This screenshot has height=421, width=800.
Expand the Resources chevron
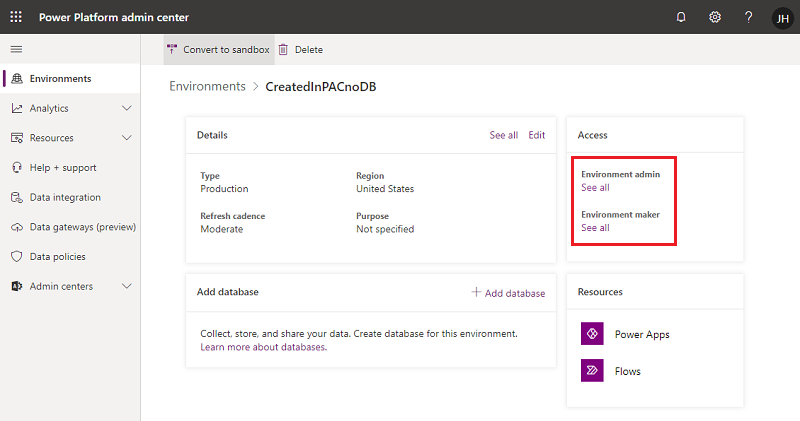pyautogui.click(x=127, y=138)
